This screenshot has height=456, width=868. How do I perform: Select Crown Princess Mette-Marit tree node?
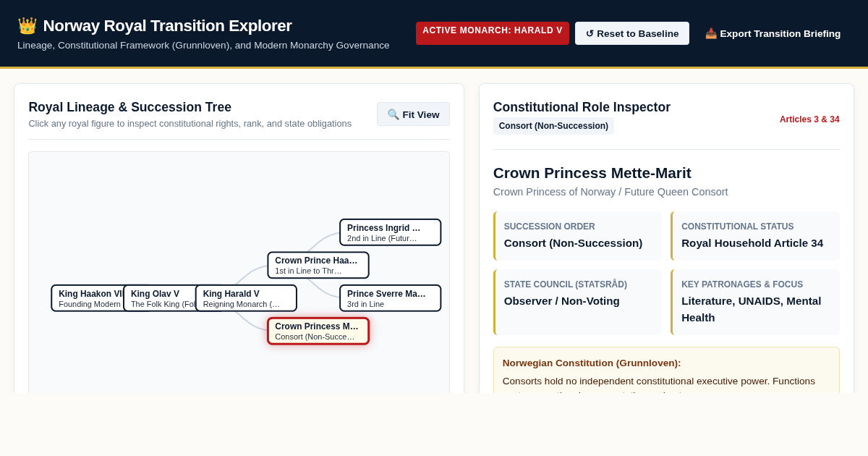pos(318,331)
